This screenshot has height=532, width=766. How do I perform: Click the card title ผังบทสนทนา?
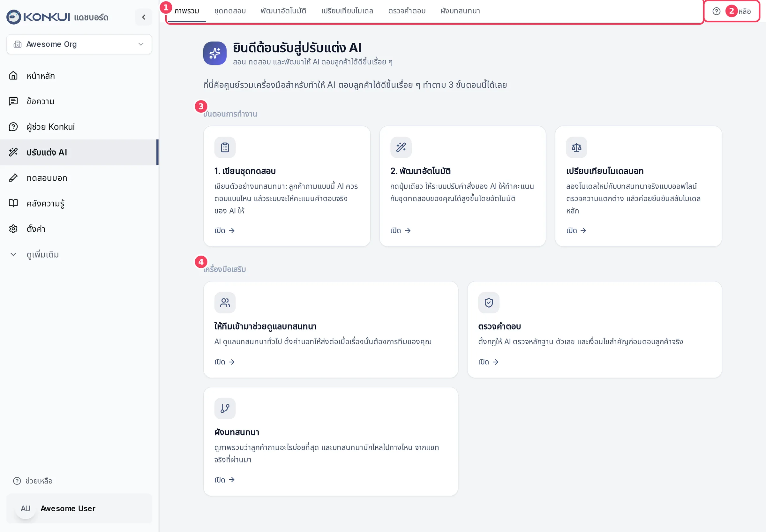coord(237,432)
